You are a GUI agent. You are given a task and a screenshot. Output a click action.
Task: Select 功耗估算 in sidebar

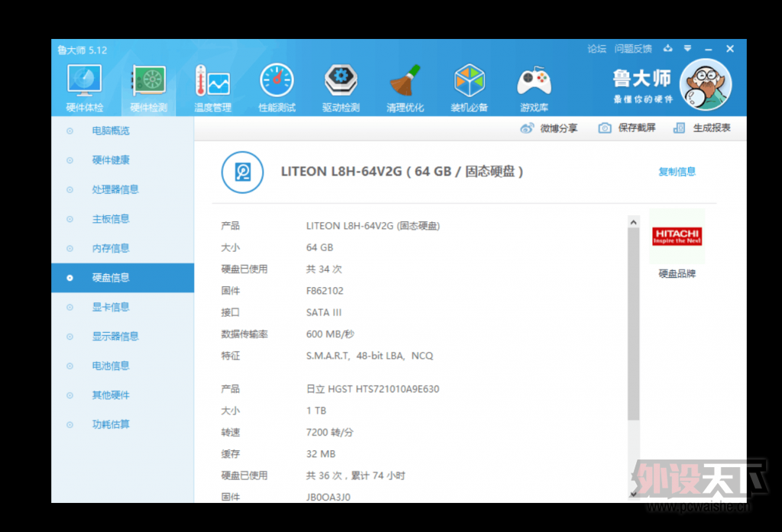coord(123,424)
